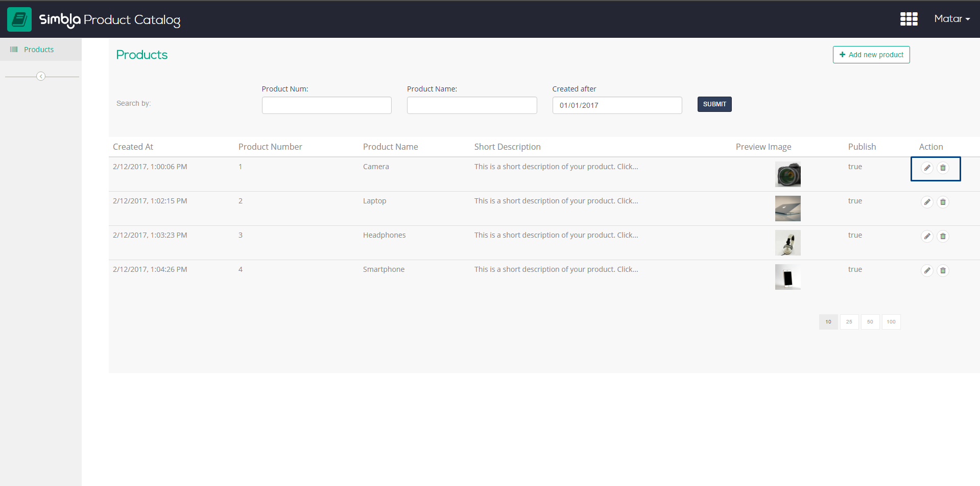Click Add new product button
This screenshot has width=980, height=486.
click(x=871, y=55)
